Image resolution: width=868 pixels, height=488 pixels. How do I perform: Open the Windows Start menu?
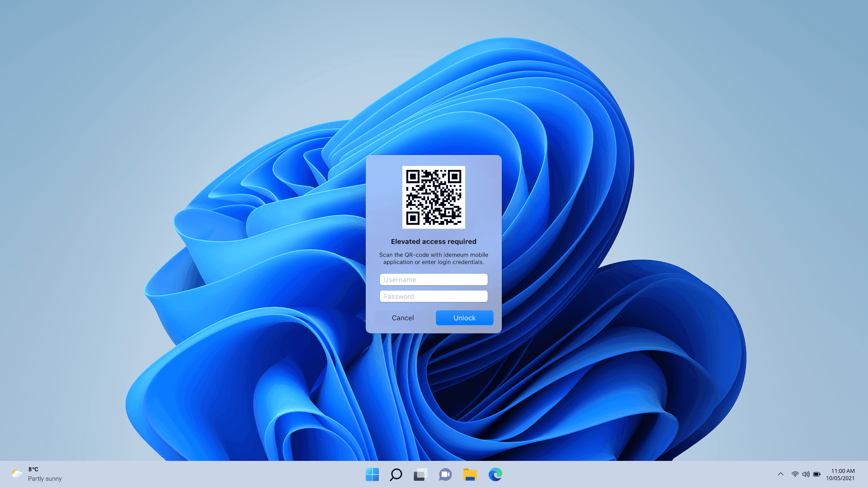point(372,474)
